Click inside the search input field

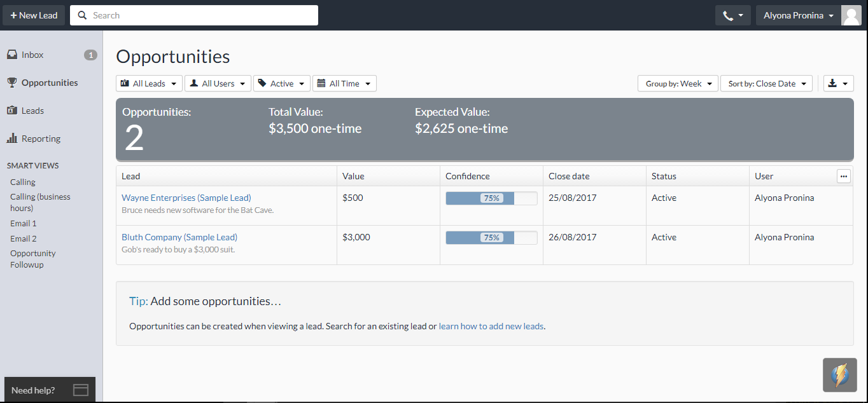click(191, 15)
